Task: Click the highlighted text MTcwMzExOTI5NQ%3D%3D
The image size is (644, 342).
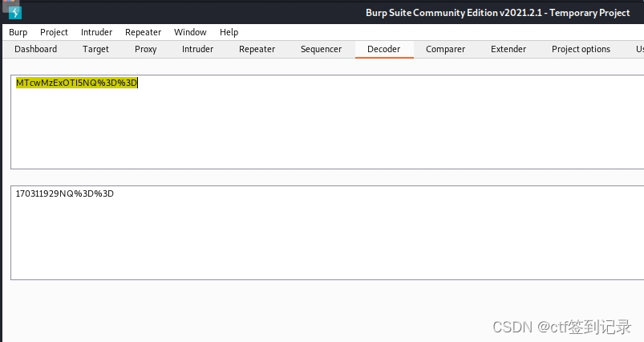Action: point(76,83)
